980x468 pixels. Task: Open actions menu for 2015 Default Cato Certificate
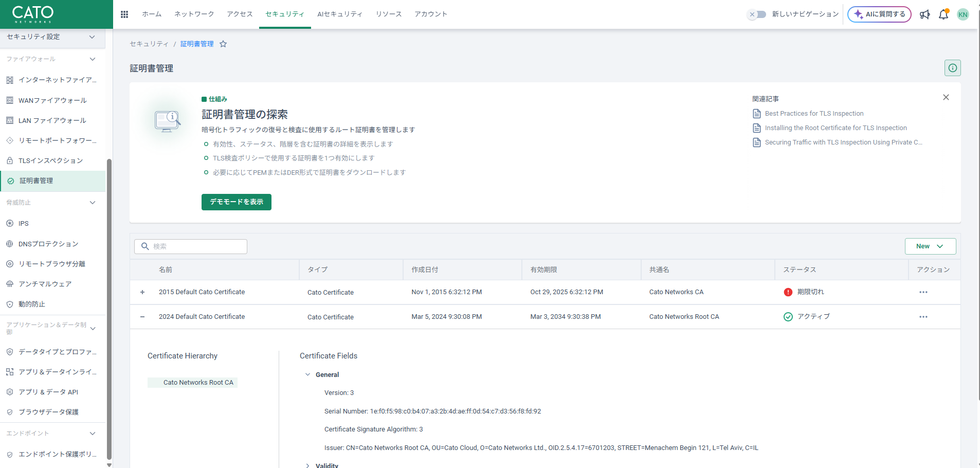pyautogui.click(x=923, y=292)
